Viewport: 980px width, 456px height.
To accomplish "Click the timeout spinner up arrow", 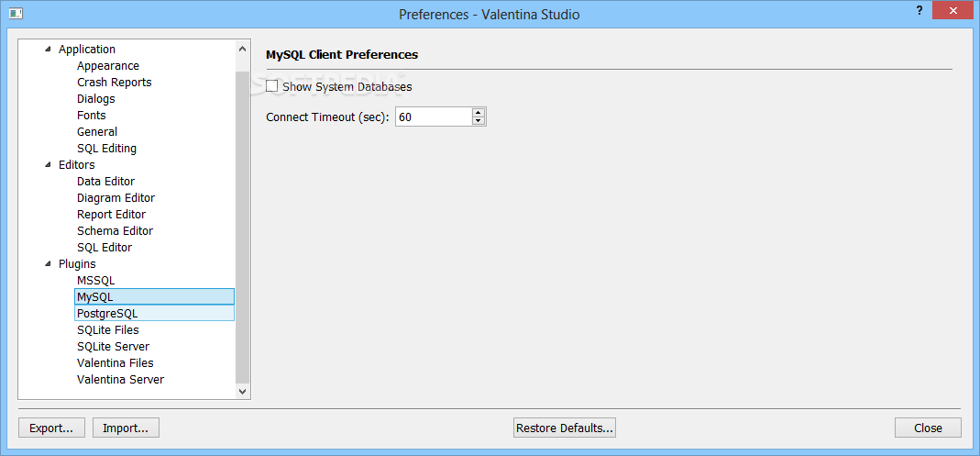I will click(479, 113).
